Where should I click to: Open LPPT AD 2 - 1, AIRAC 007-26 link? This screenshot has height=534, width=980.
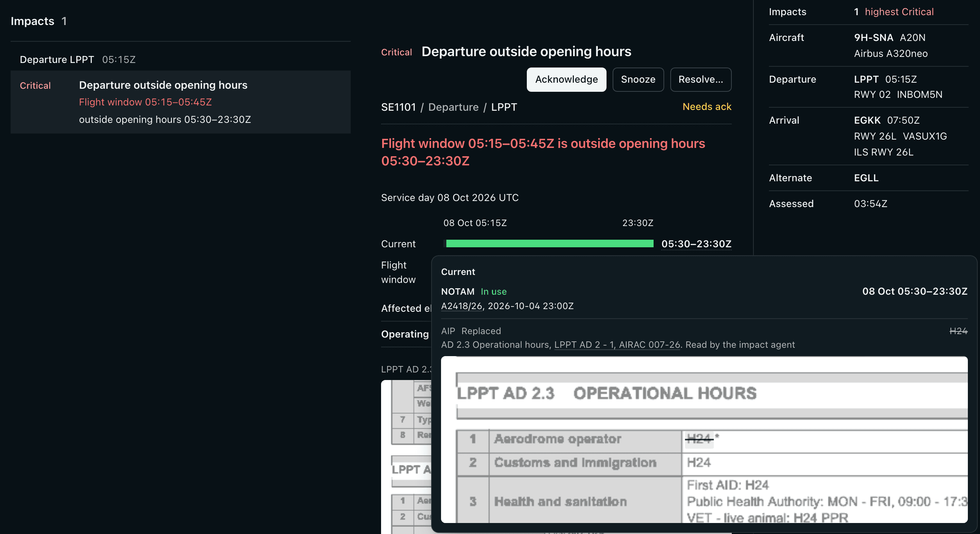(617, 345)
